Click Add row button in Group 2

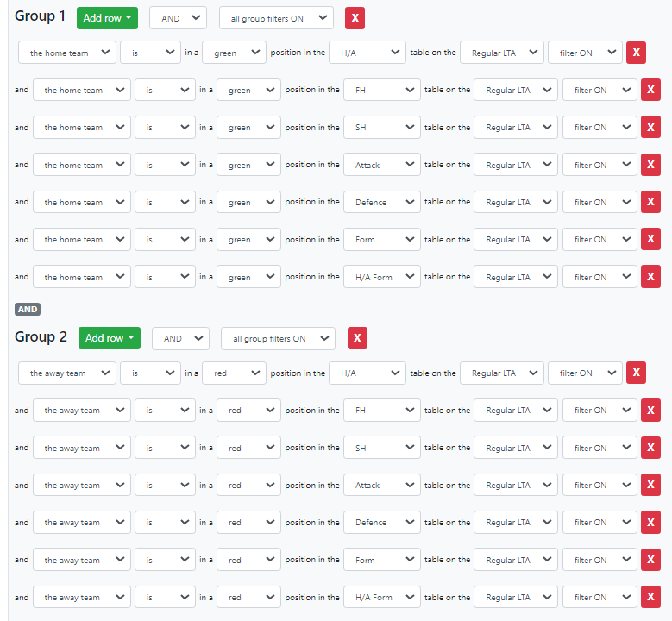110,338
